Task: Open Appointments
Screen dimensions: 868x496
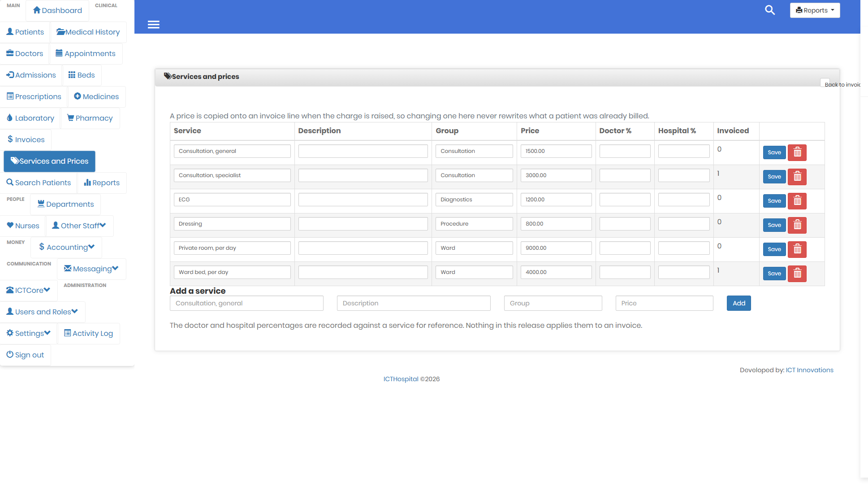Action: (86, 53)
